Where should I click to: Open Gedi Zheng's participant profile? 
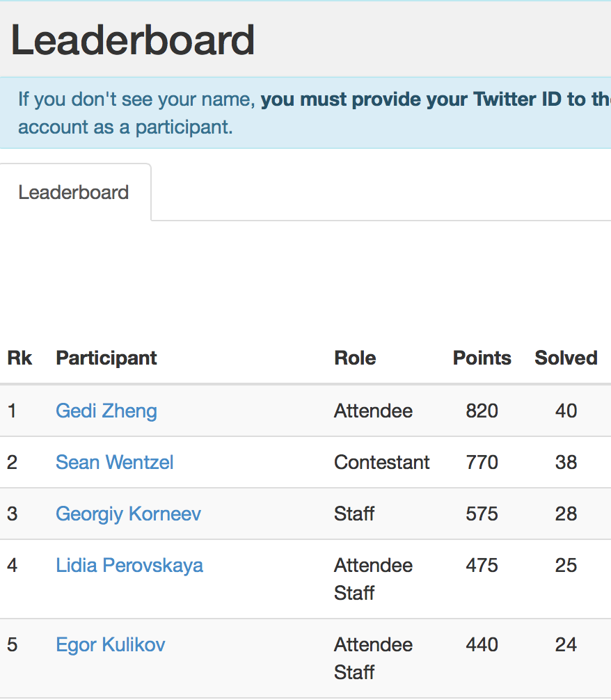coord(106,411)
